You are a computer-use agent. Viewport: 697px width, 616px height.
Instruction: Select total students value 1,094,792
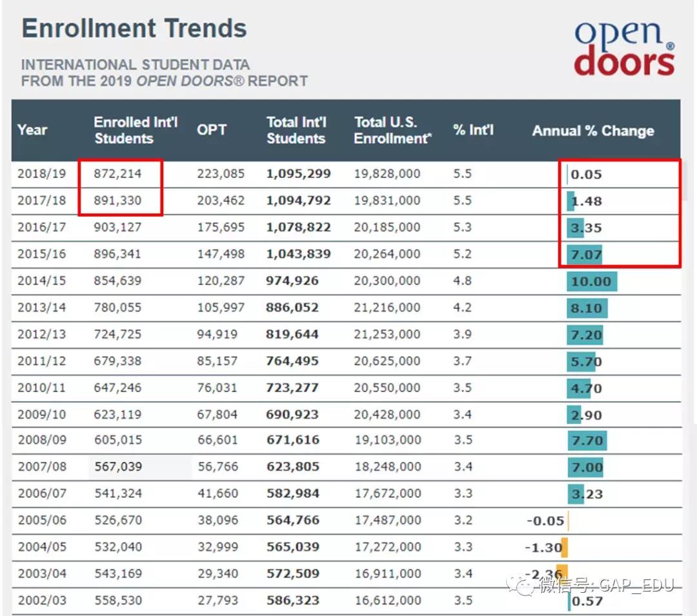(298, 201)
